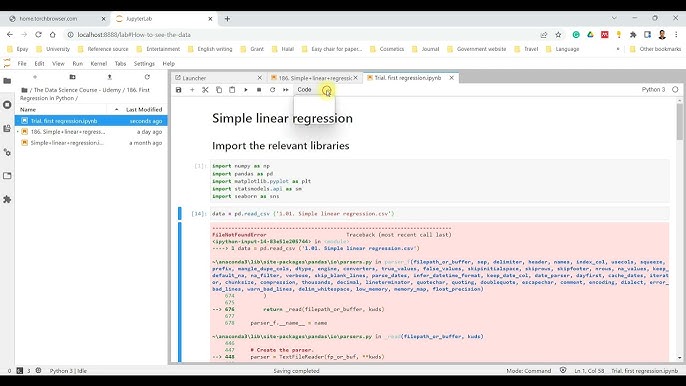Viewport: 686px width, 386px height.
Task: Run the selected cell with the play icon
Action: point(246,90)
